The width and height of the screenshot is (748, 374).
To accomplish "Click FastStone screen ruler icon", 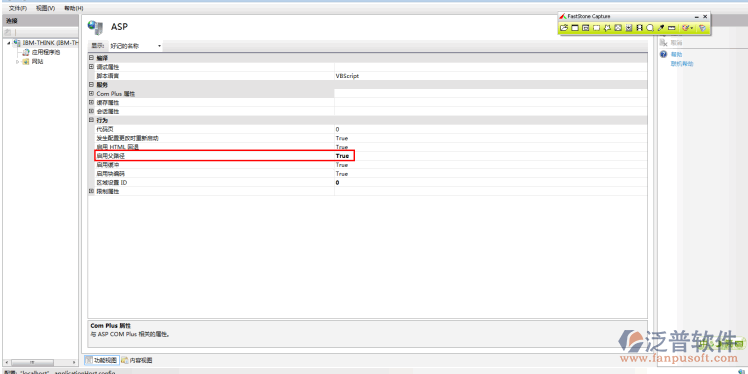I will click(x=672, y=28).
